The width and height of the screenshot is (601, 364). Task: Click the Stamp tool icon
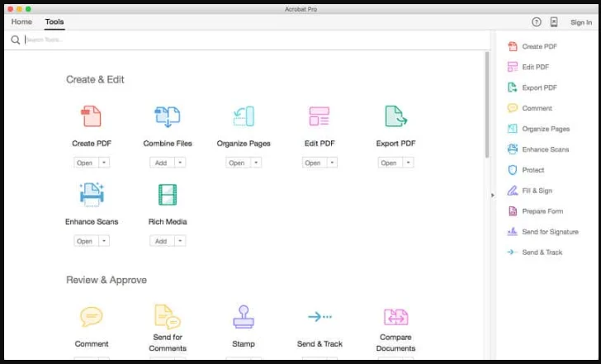click(244, 317)
